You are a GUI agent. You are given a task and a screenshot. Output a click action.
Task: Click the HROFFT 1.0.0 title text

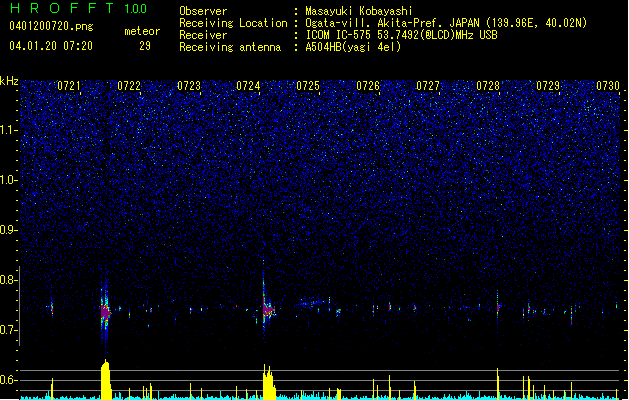[x=78, y=8]
